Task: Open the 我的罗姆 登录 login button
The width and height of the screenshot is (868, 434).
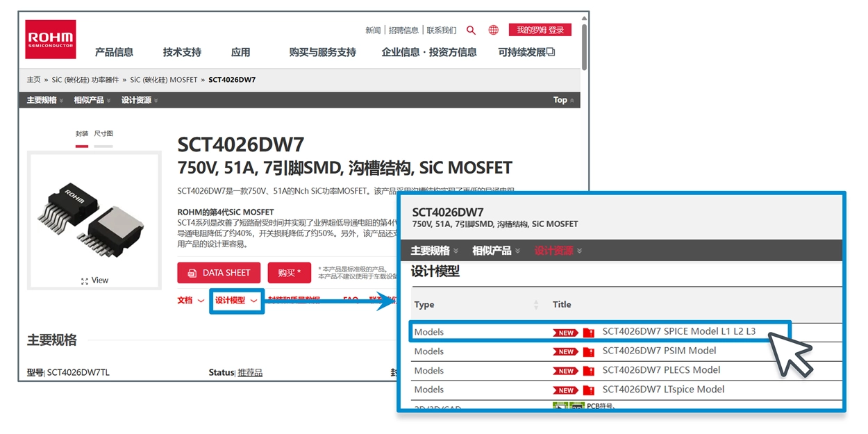Action: (540, 31)
